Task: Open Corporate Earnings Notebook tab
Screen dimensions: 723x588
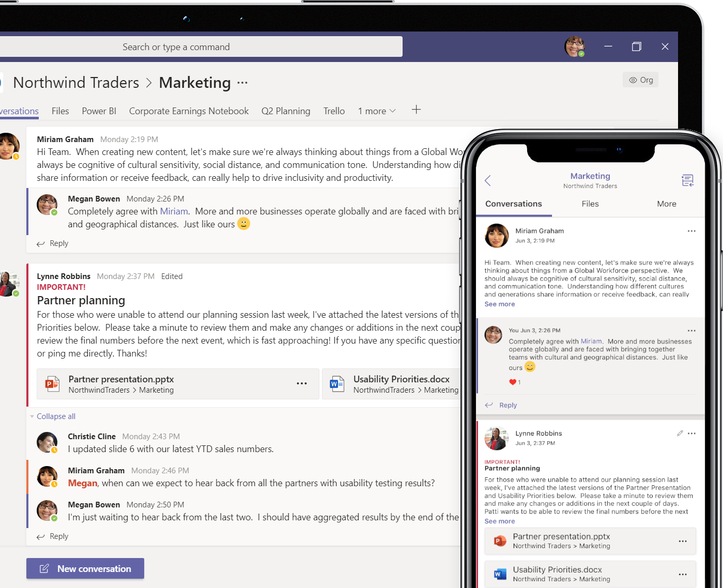Action: (x=189, y=111)
